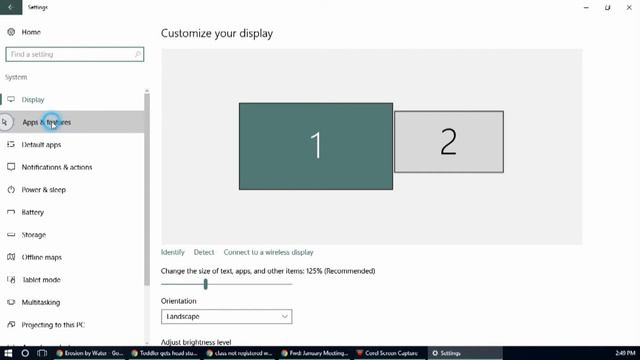Click the Find a setting search box
This screenshot has height=360, width=640.
[75, 54]
